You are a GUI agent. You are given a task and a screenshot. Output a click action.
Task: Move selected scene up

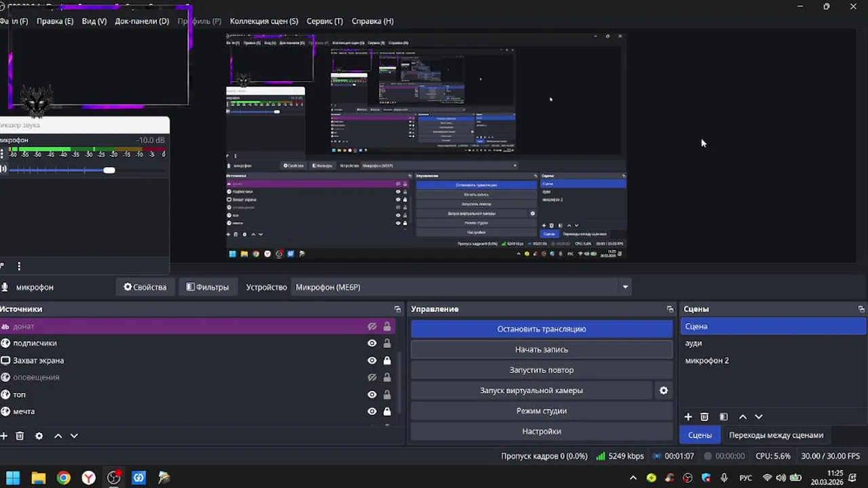743,417
